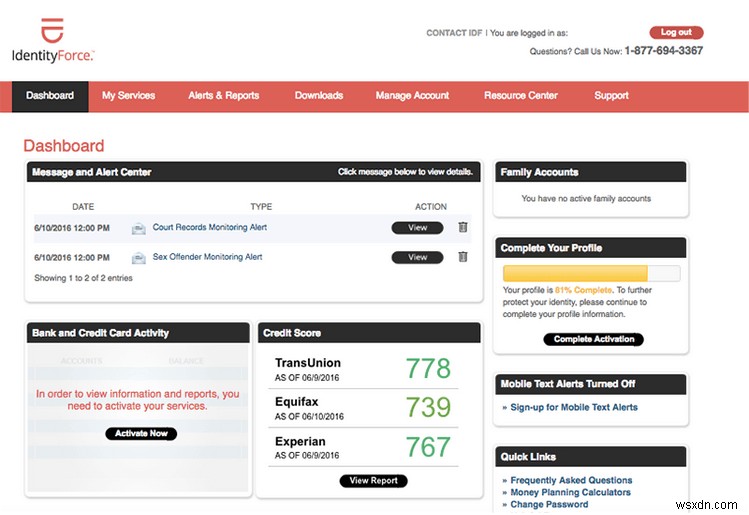
Task: Click the TransUnion score 778
Action: coord(428,368)
